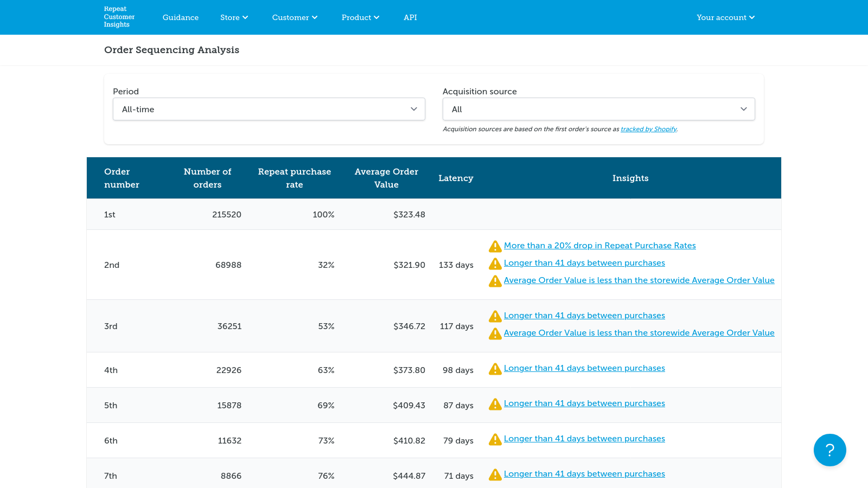Image resolution: width=868 pixels, height=488 pixels.
Task: Select the 100% repeat purchase rate
Action: pos(323,215)
